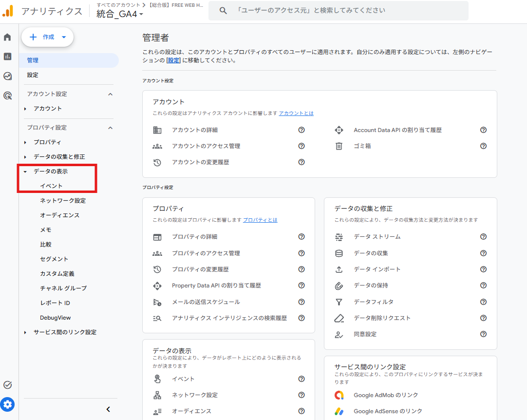Open データの収集 setting
This screenshot has width=527, height=420.
pos(371,253)
